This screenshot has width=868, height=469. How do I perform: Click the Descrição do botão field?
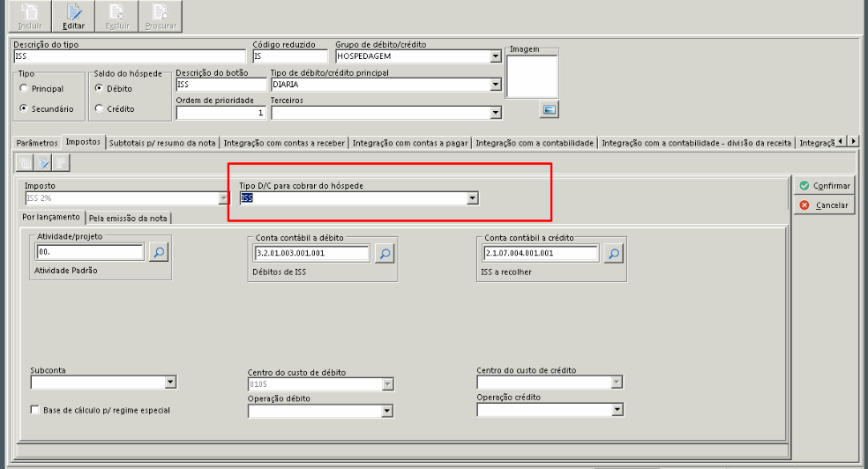click(x=221, y=85)
